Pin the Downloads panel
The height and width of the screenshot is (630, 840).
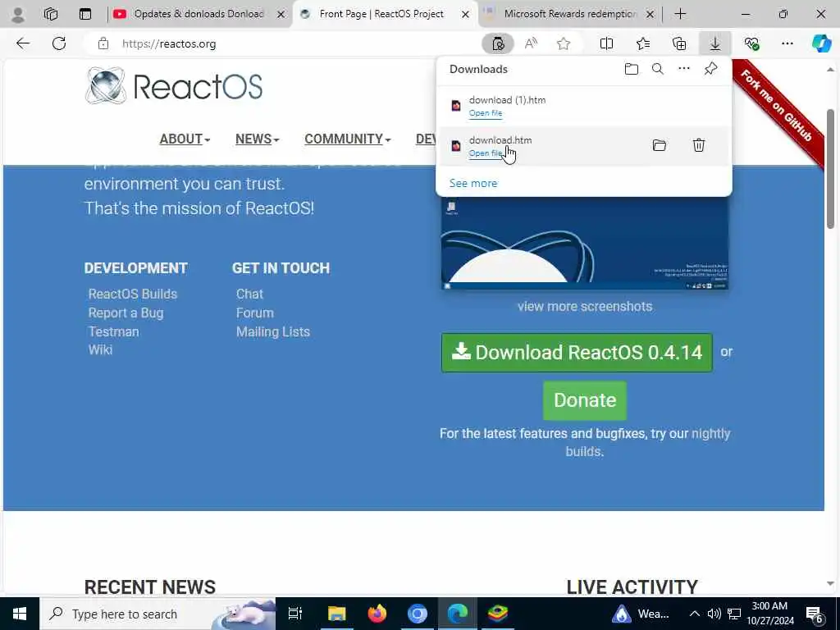pos(710,69)
